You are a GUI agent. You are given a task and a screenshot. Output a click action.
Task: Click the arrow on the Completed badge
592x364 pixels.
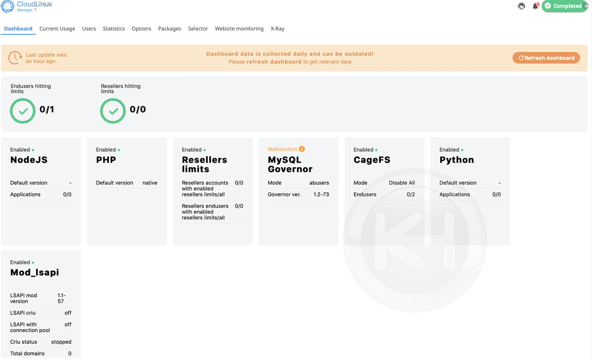[585, 6]
